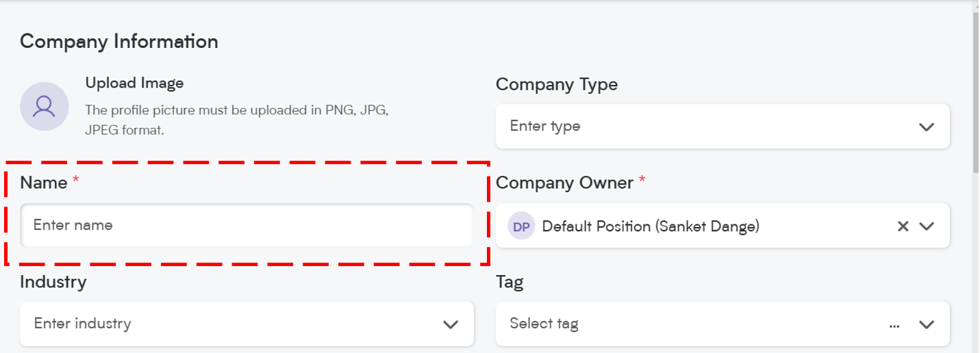Click the 'Upload Image' label
980x353 pixels.
134,83
